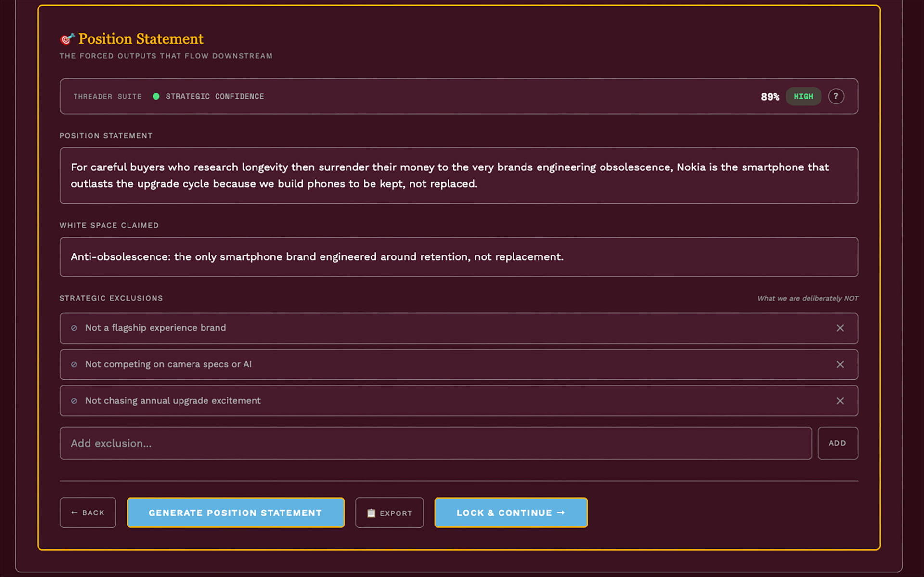This screenshot has height=577, width=924.
Task: Click the 'What we are deliberately NOT' hint
Action: coord(808,298)
